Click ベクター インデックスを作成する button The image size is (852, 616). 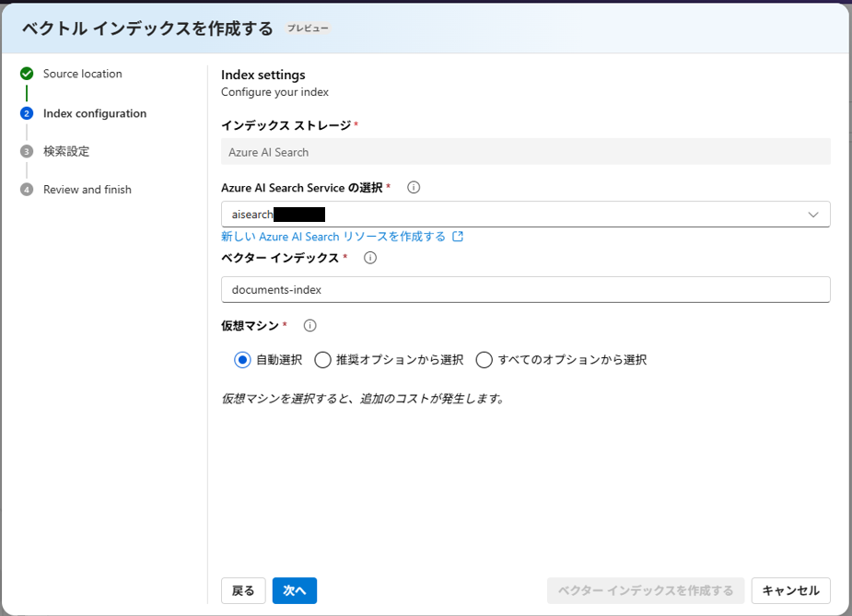tap(646, 590)
